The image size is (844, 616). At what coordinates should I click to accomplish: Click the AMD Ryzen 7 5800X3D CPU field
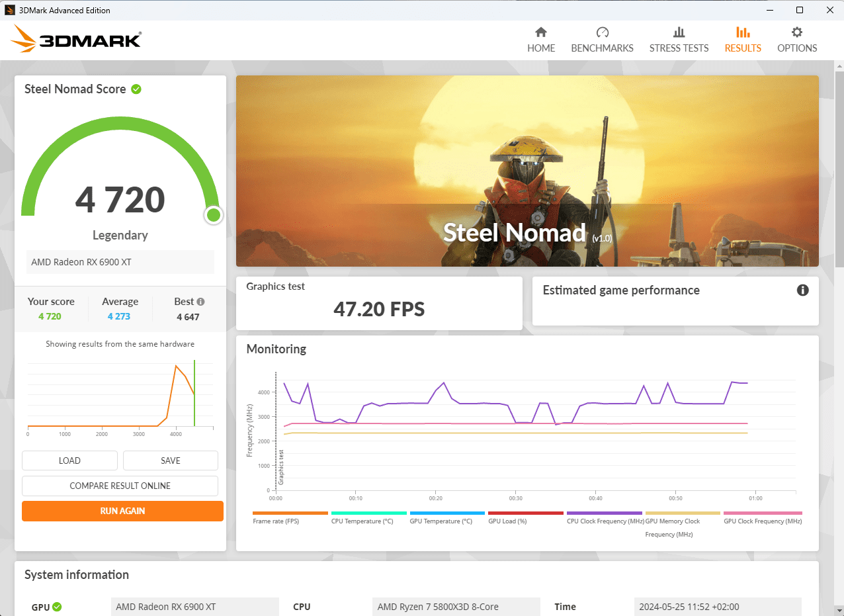456,607
